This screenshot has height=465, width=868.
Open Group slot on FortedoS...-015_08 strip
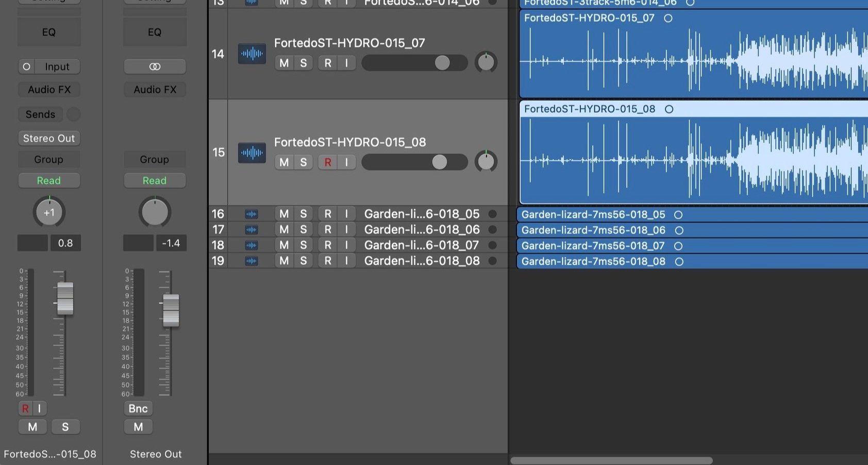49,160
